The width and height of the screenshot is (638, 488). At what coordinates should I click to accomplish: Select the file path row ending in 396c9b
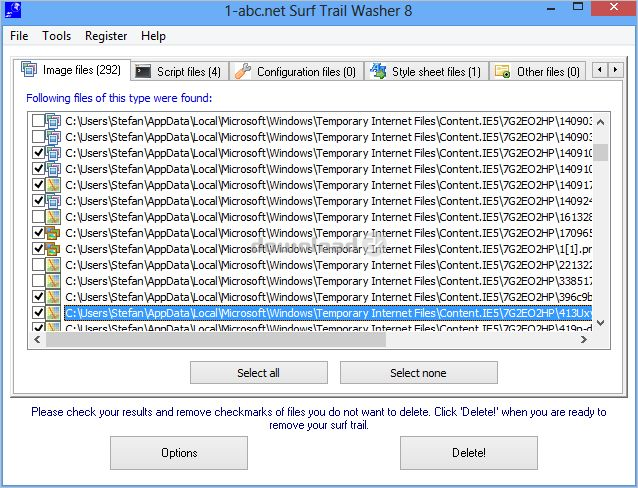tap(328, 297)
